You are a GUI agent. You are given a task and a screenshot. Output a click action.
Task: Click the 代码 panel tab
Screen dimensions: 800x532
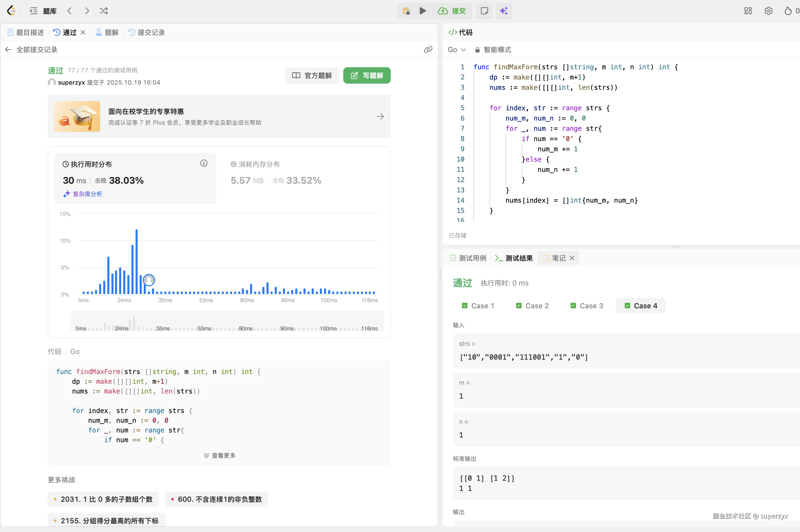click(x=460, y=32)
